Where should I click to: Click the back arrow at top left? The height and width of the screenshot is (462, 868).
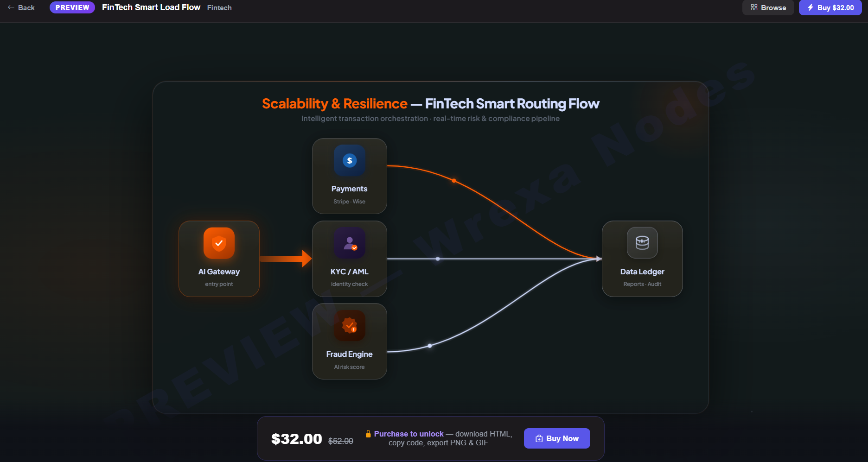pos(10,7)
